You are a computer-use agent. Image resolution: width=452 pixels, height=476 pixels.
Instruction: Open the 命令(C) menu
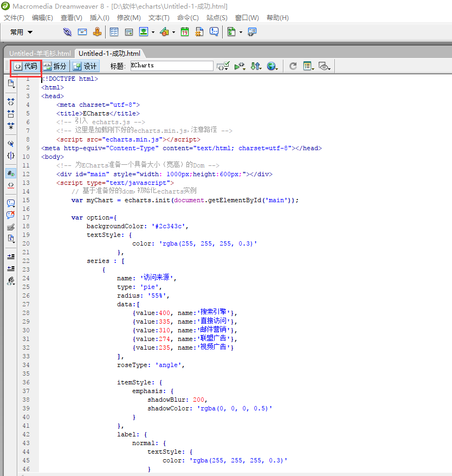tap(188, 18)
